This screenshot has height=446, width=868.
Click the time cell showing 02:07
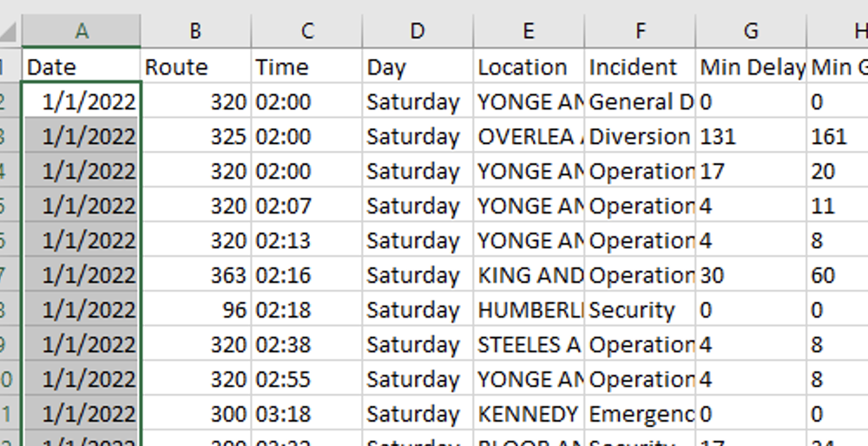306,206
